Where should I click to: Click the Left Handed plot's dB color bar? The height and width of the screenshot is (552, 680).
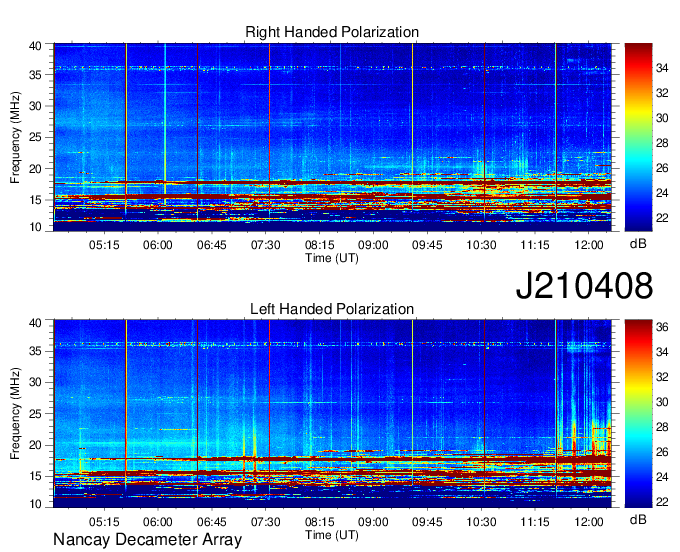638,414
